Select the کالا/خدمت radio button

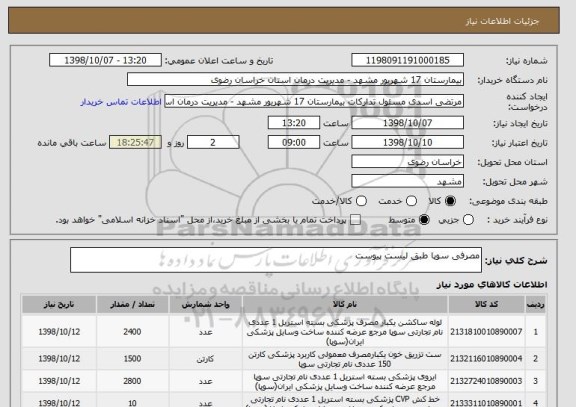(x=361, y=201)
